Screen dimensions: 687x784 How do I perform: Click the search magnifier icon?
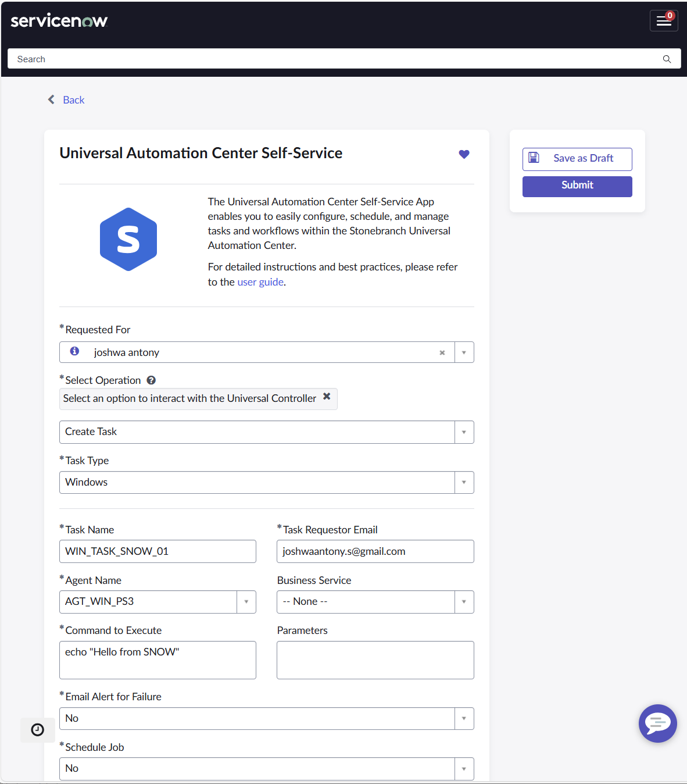[x=667, y=59]
